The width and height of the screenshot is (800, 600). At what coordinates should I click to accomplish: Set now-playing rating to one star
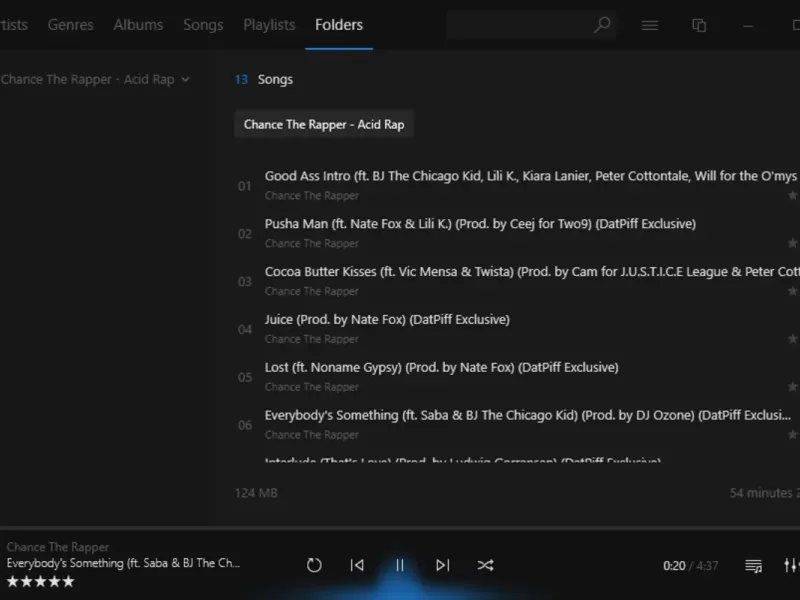coord(13,582)
